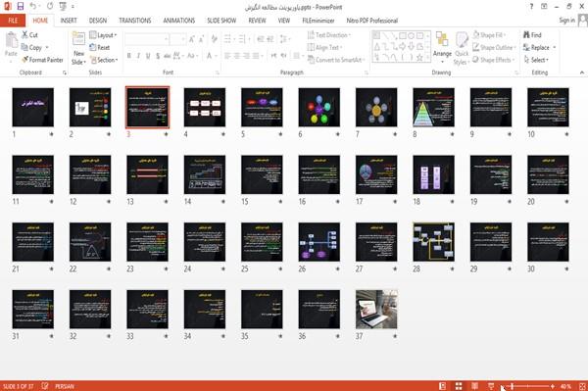This screenshot has width=588, height=391.
Task: Click the Undo arrow icon
Action: tap(32, 6)
